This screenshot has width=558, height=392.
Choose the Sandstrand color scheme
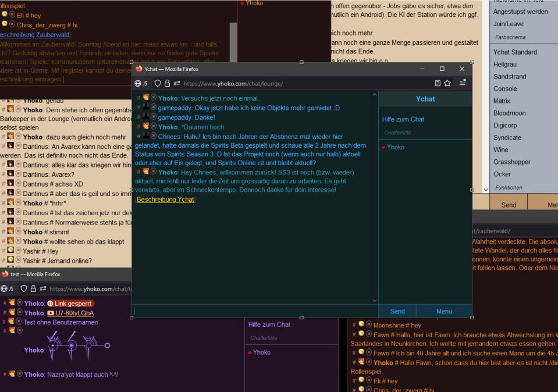coord(509,77)
